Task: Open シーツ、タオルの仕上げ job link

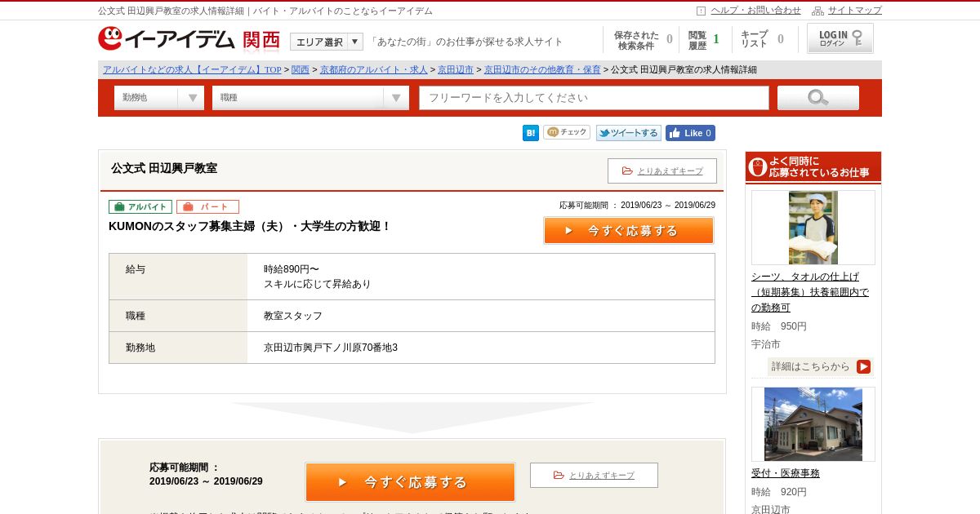Action: click(x=810, y=292)
